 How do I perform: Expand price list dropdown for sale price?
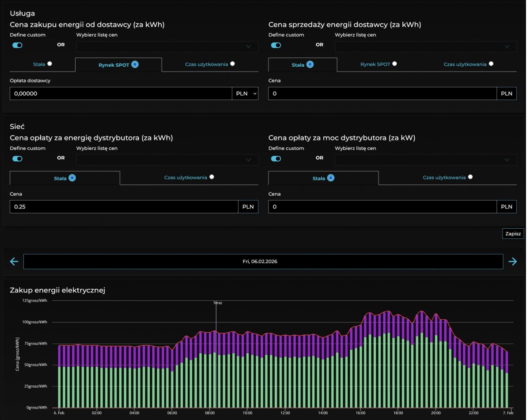tap(425, 46)
